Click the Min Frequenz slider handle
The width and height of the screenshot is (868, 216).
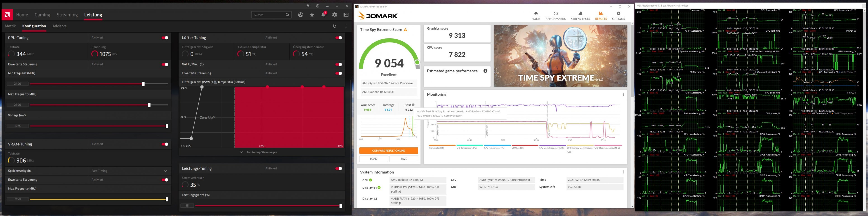[143, 84]
